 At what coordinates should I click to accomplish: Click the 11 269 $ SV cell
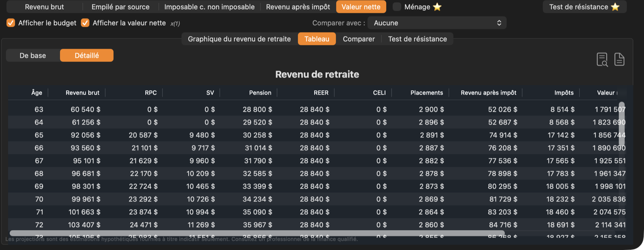(201, 224)
